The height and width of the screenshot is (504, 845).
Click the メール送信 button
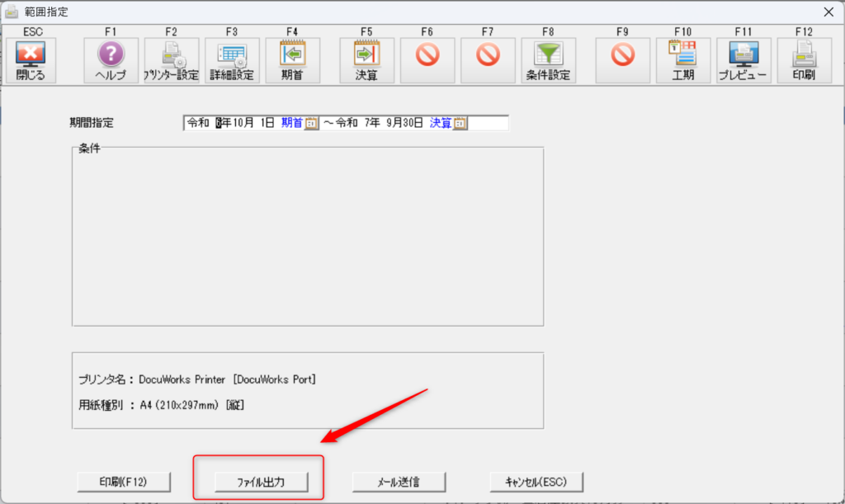tap(399, 482)
